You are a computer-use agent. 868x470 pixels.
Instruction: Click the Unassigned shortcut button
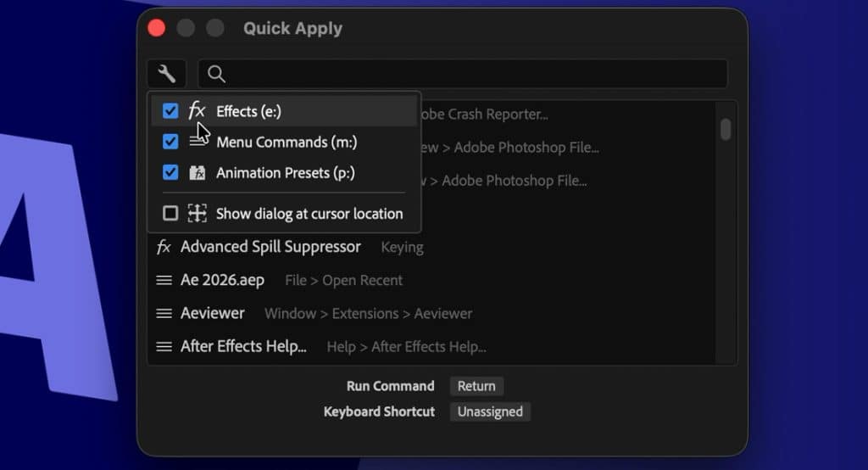[490, 411]
